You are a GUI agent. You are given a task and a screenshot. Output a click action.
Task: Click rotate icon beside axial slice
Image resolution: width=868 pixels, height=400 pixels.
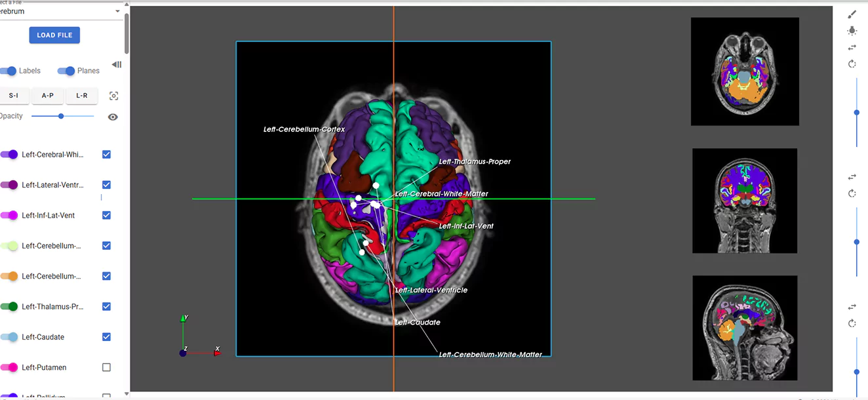click(x=852, y=64)
